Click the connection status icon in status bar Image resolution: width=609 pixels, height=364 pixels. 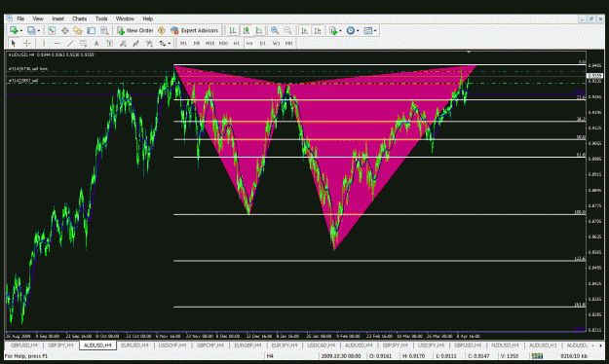[537, 356]
